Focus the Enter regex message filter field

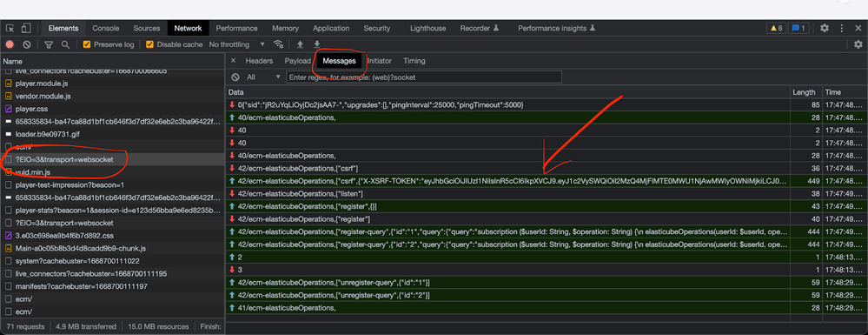pyautogui.click(x=424, y=77)
